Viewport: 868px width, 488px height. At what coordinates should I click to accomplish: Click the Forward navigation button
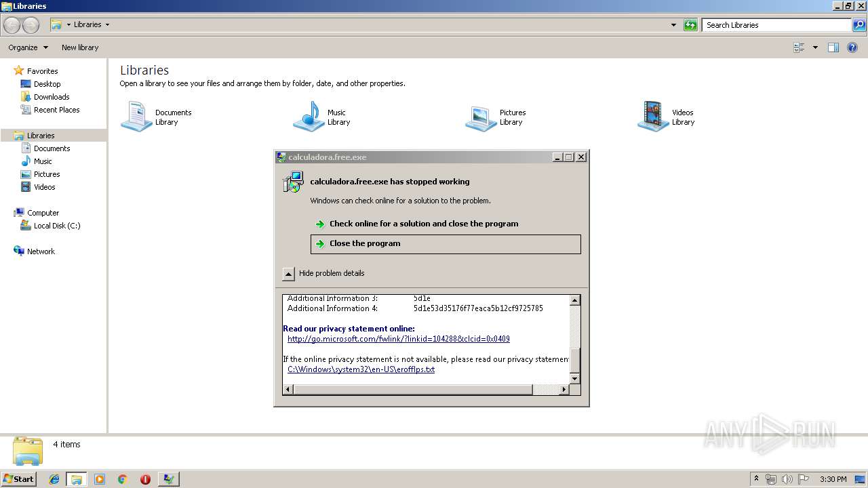(x=31, y=25)
